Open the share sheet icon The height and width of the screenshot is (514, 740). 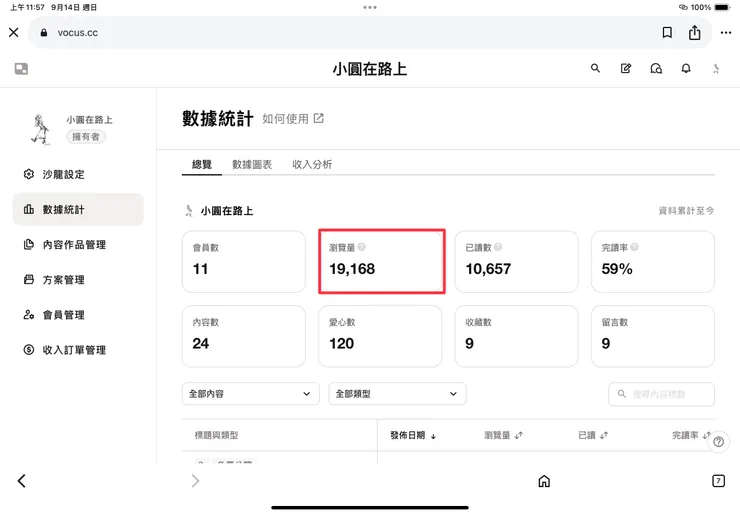[x=694, y=32]
